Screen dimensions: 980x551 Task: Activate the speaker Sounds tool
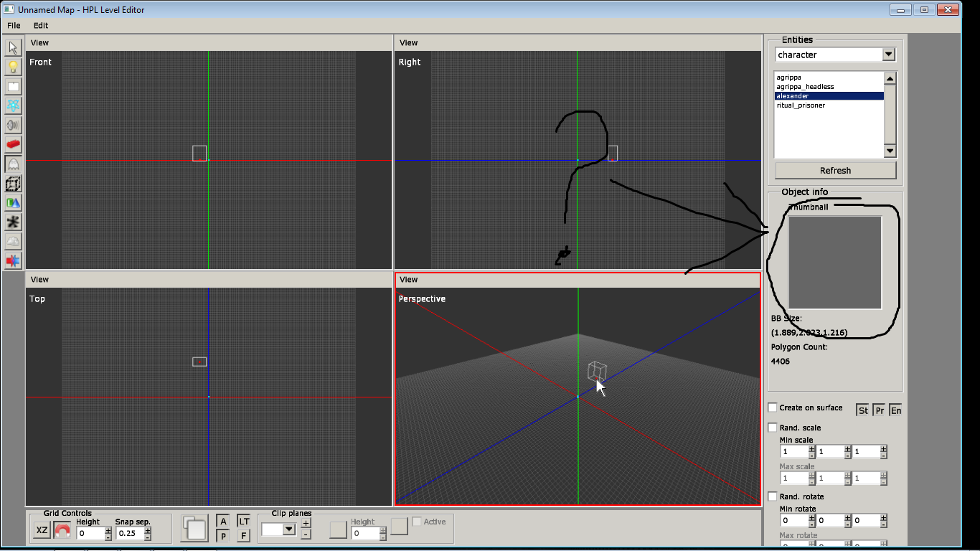pyautogui.click(x=13, y=126)
